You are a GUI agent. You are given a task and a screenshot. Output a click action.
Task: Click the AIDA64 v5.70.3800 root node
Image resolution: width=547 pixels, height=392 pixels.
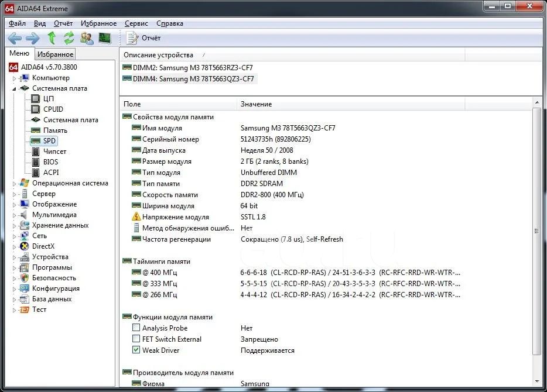click(x=49, y=67)
